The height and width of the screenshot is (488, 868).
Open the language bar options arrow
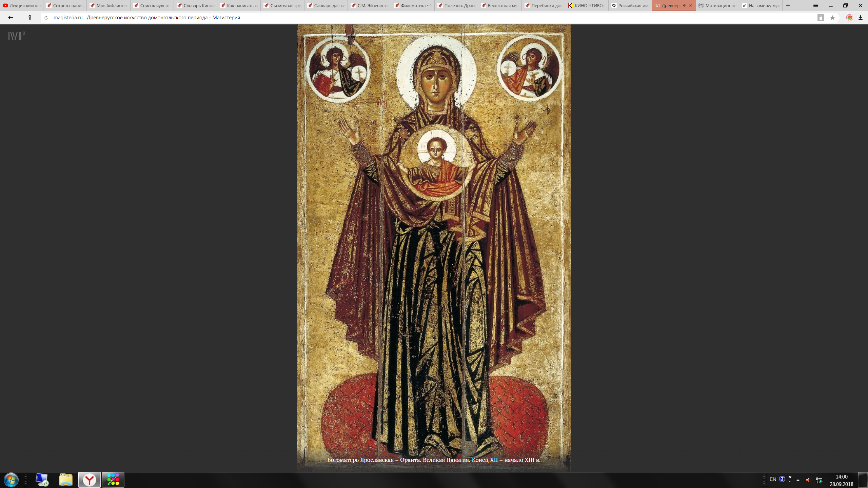[x=790, y=481]
